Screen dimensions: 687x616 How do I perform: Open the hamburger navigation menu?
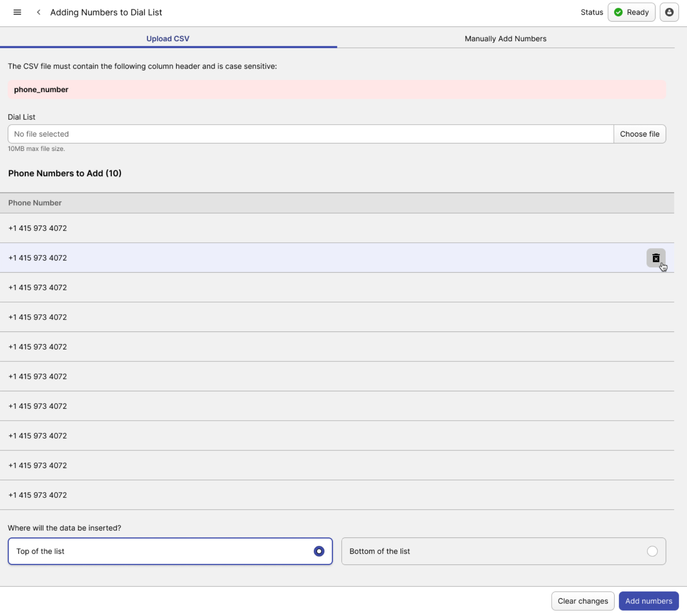click(x=17, y=12)
